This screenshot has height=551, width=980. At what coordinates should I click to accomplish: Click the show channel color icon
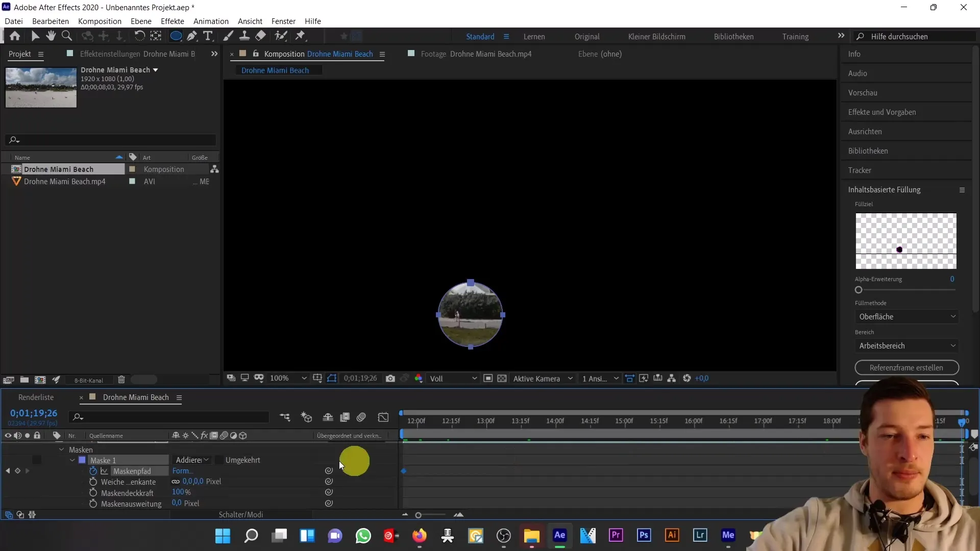click(x=419, y=379)
